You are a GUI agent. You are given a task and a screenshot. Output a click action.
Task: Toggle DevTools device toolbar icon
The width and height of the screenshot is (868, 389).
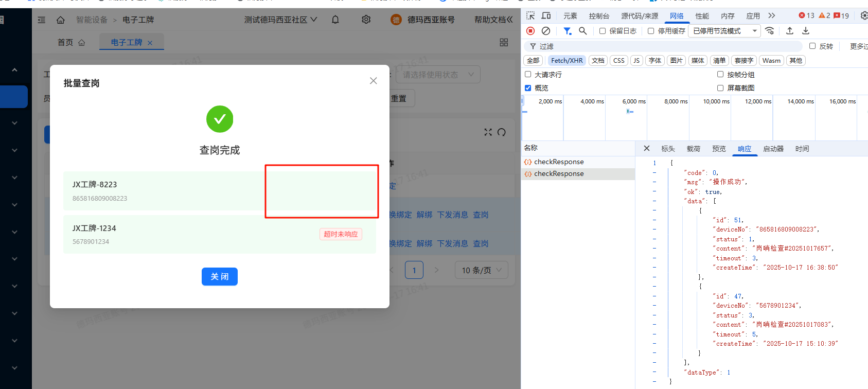pos(546,15)
